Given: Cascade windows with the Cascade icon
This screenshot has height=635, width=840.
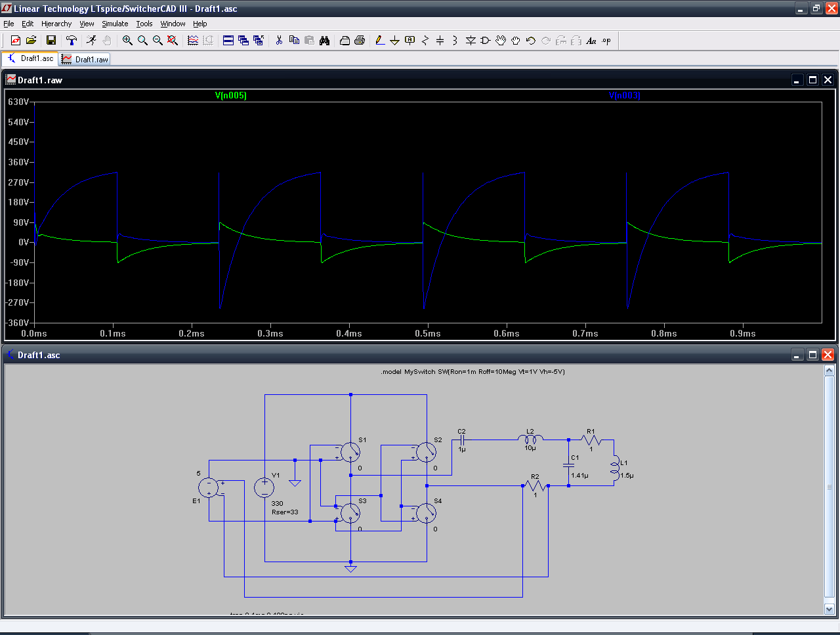Looking at the screenshot, I should click(x=243, y=41).
